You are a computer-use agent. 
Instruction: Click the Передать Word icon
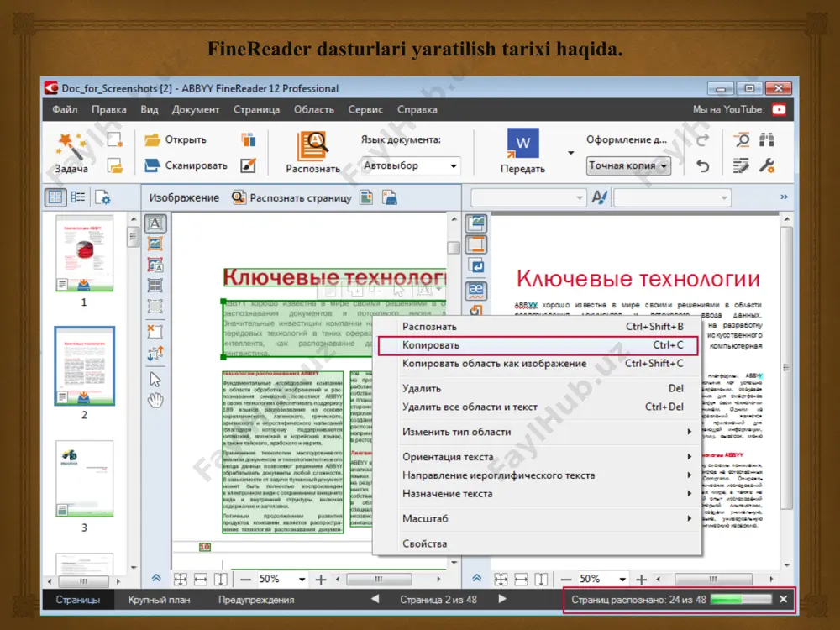522,144
